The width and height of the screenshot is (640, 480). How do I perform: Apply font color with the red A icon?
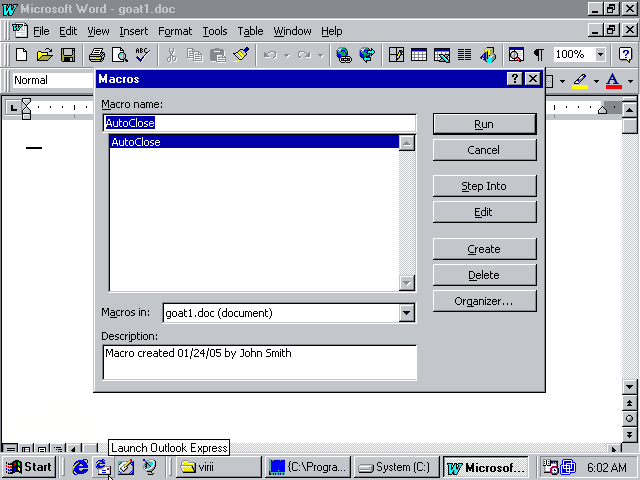coord(613,80)
